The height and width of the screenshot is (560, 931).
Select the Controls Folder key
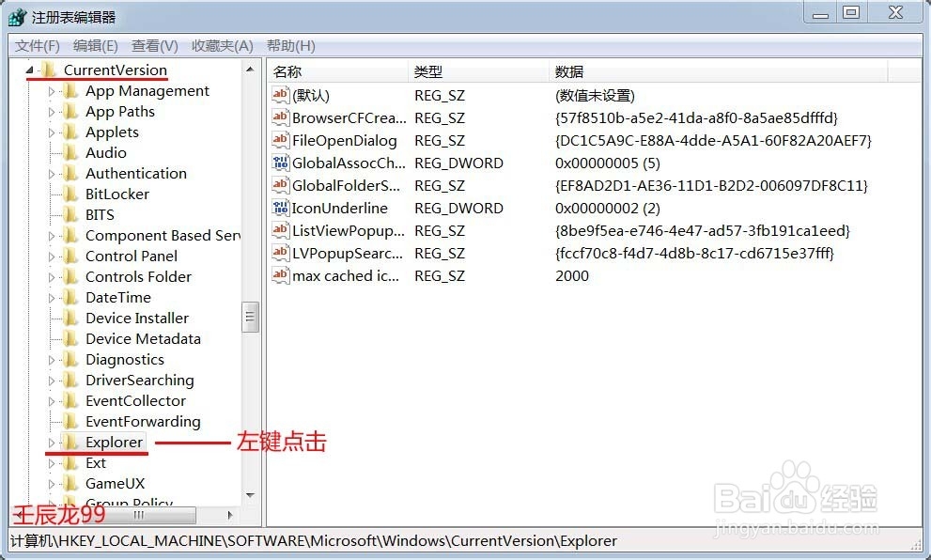coord(138,277)
